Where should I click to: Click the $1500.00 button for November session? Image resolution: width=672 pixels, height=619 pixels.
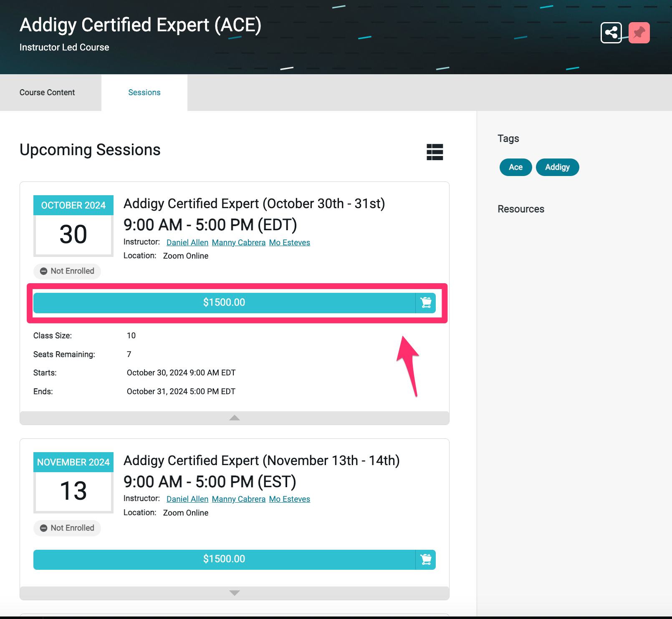click(x=224, y=559)
